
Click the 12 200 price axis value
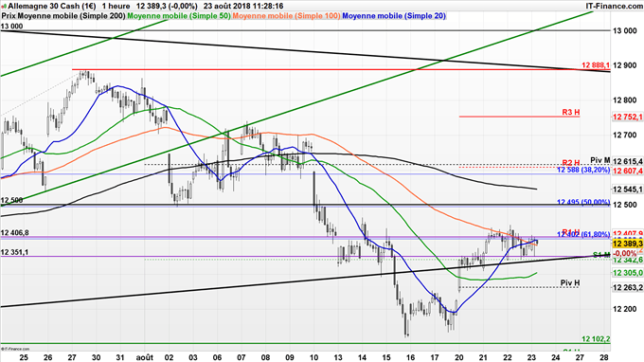[x=625, y=309]
